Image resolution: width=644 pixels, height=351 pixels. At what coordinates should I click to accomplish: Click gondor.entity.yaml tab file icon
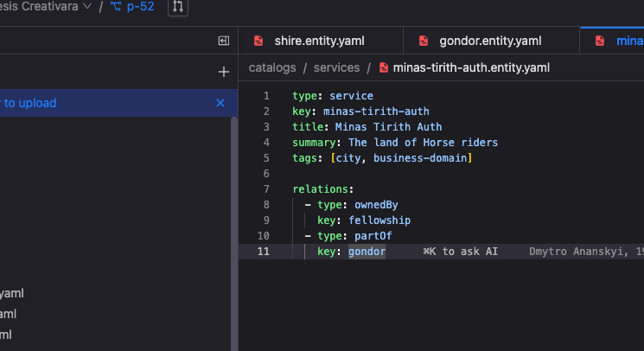coord(424,41)
